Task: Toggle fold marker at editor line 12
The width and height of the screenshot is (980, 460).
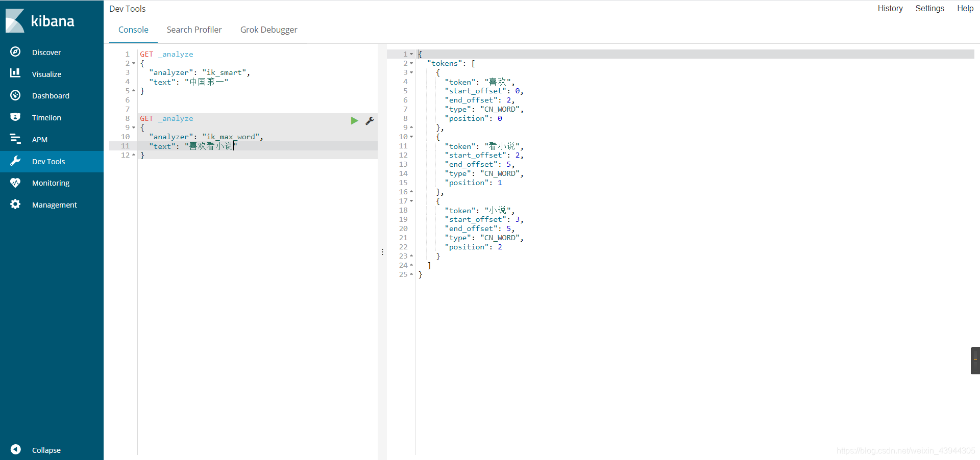Action: pyautogui.click(x=134, y=155)
